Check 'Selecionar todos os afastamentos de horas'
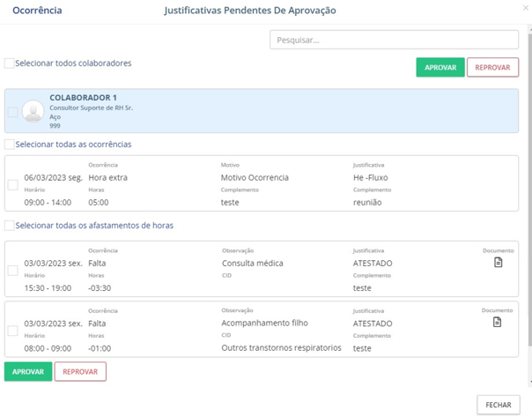The width and height of the screenshot is (532, 417). (10, 226)
